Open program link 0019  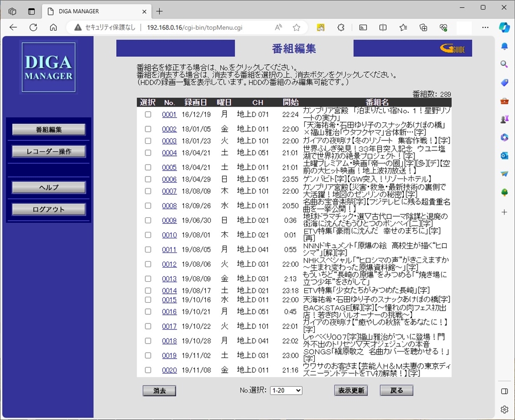pyautogui.click(x=169, y=356)
